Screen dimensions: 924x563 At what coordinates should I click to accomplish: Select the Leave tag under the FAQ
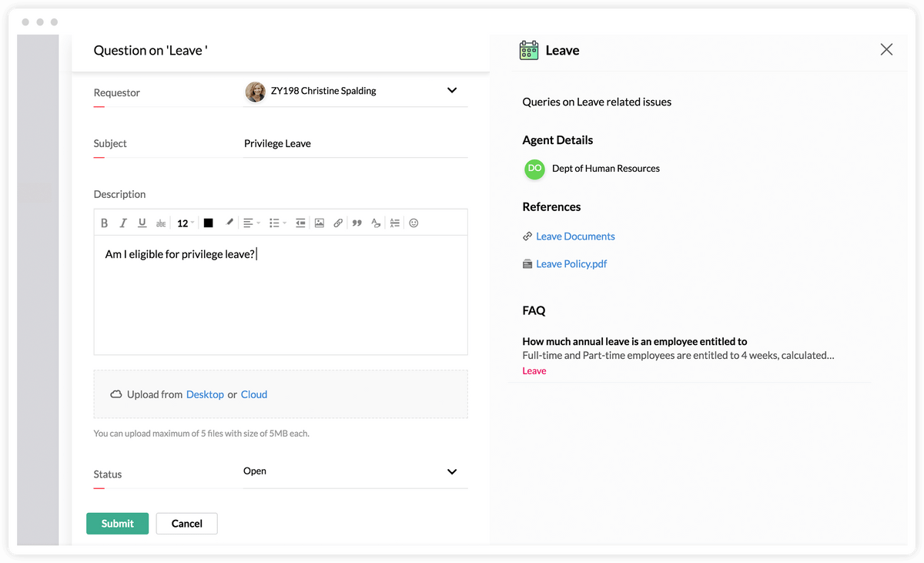pyautogui.click(x=534, y=370)
